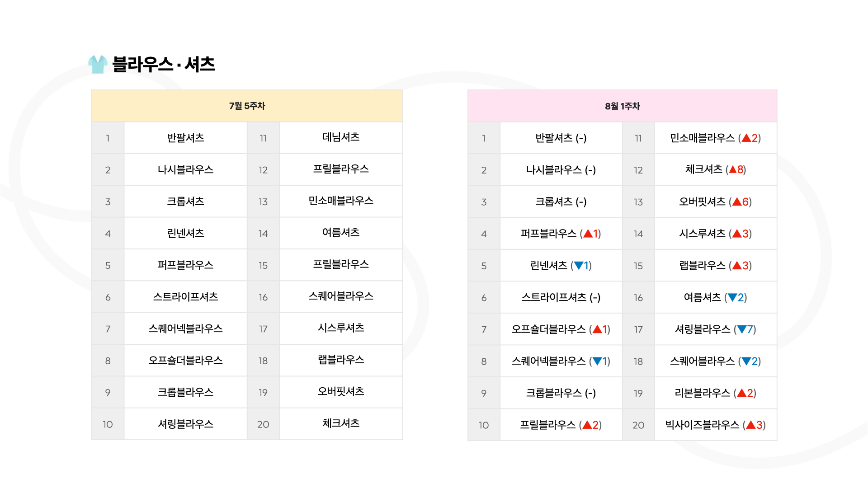
Task: Click the red up arrow beside 오버핏셔츠
Action: 737,202
